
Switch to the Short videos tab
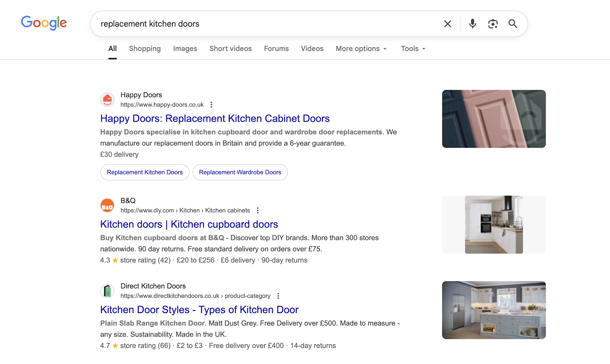[x=231, y=49]
